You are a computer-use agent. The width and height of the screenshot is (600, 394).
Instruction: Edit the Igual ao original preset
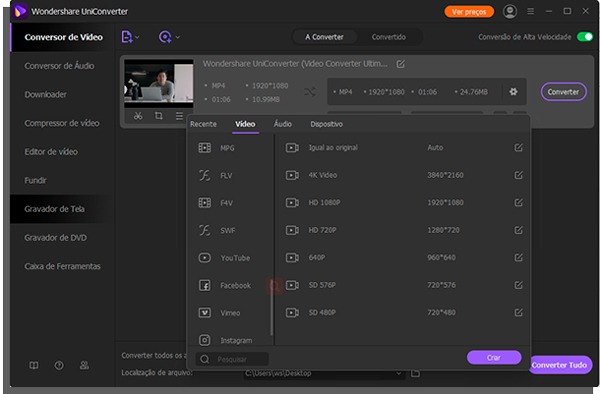[x=518, y=148]
